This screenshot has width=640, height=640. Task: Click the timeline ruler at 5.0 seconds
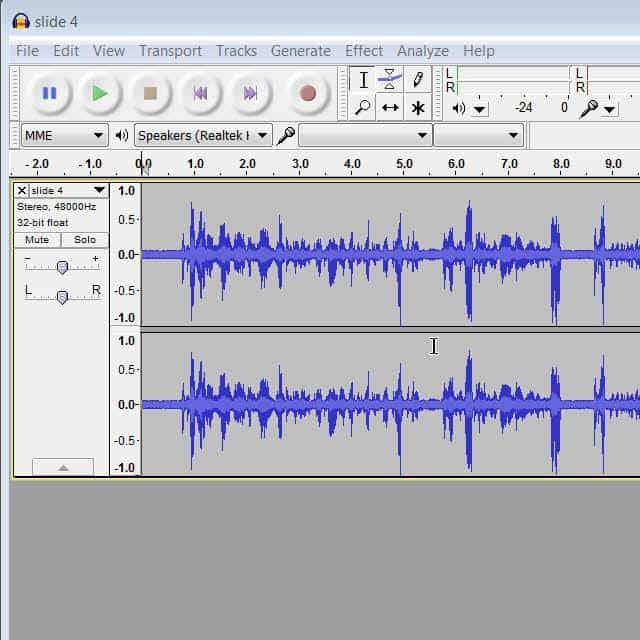pyautogui.click(x=404, y=164)
